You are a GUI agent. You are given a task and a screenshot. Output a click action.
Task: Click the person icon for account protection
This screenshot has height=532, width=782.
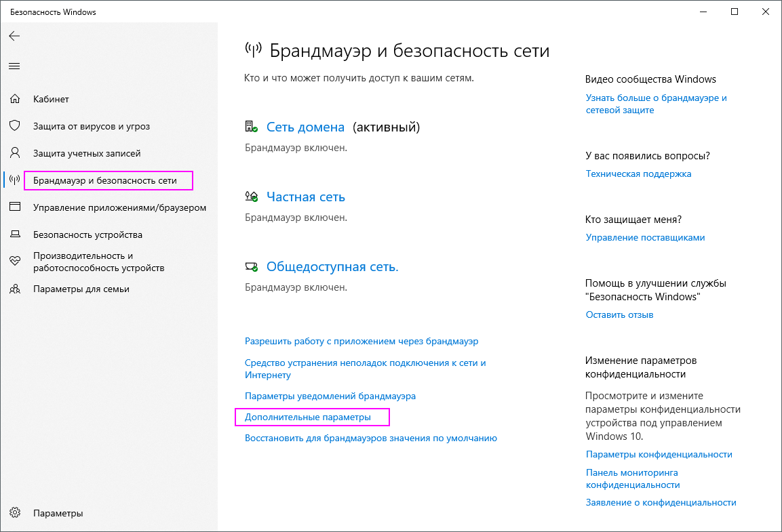pyautogui.click(x=15, y=152)
